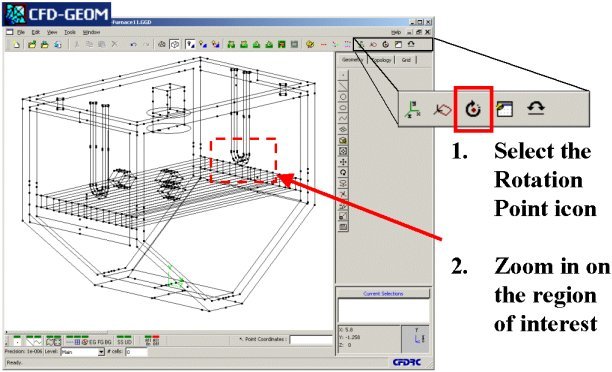Click the # cells input field

click(136, 352)
